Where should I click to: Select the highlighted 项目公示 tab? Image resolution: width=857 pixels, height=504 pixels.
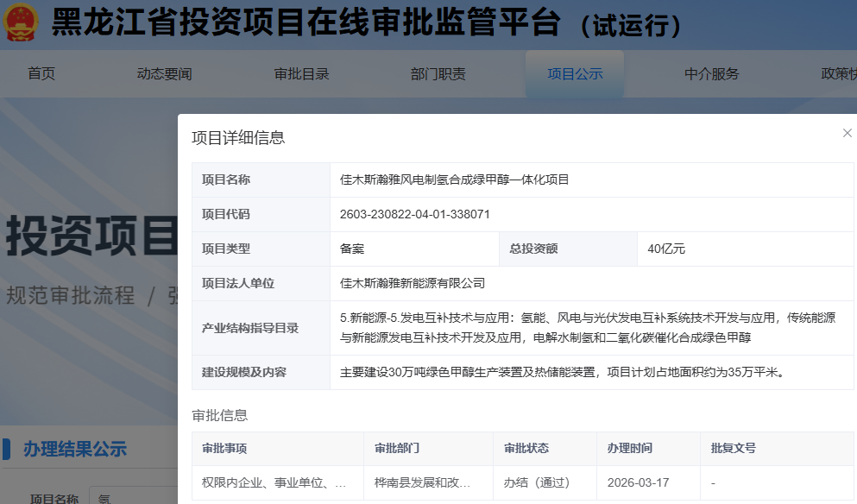576,74
